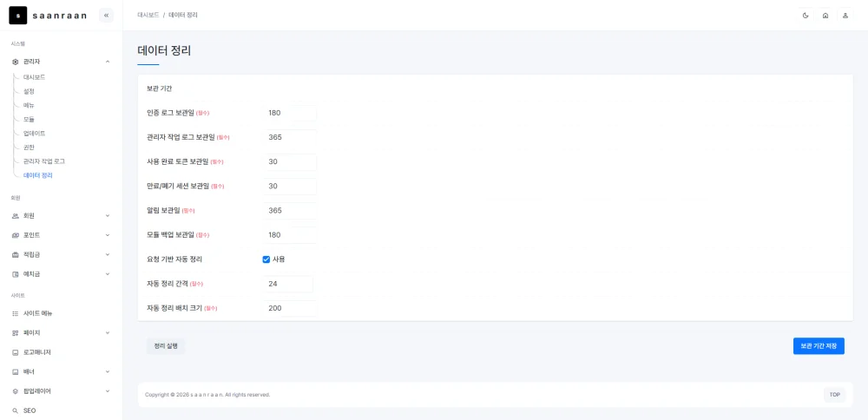Click the TOP button in footer
This screenshot has width=868, height=420.
coord(835,395)
